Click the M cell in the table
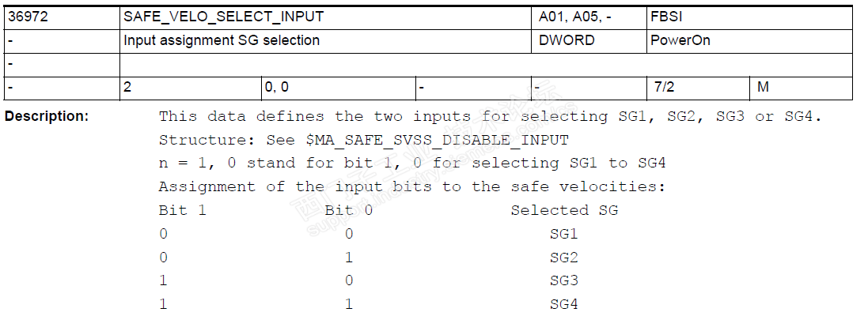This screenshot has height=316, width=868. (763, 88)
